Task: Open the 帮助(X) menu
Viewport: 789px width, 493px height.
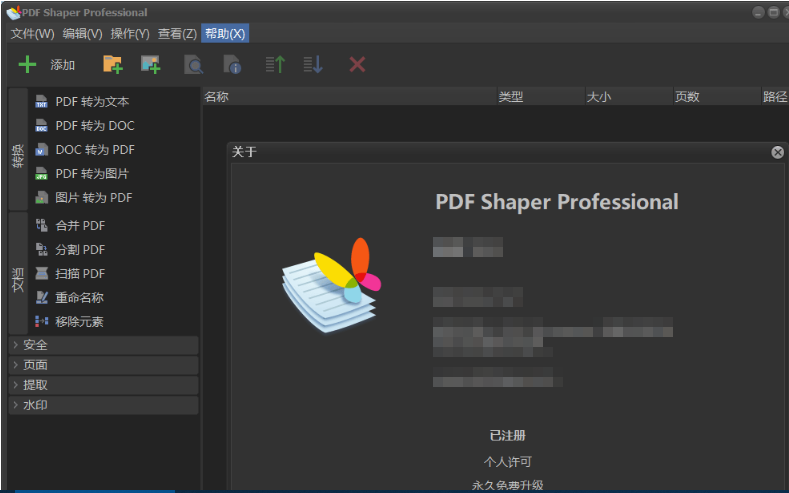Action: [225, 34]
